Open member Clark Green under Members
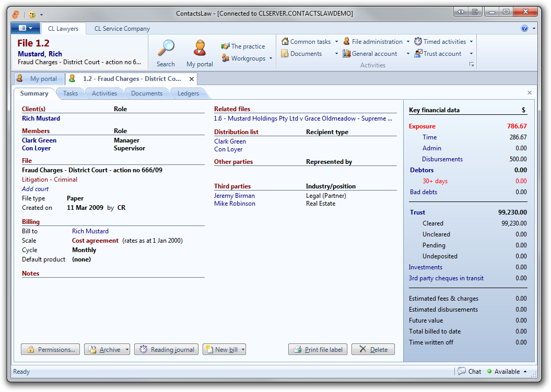The height and width of the screenshot is (392, 551). click(x=39, y=140)
